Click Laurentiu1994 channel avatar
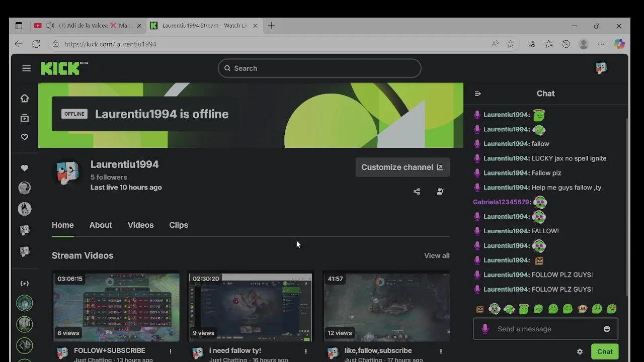644x362 pixels. click(68, 173)
